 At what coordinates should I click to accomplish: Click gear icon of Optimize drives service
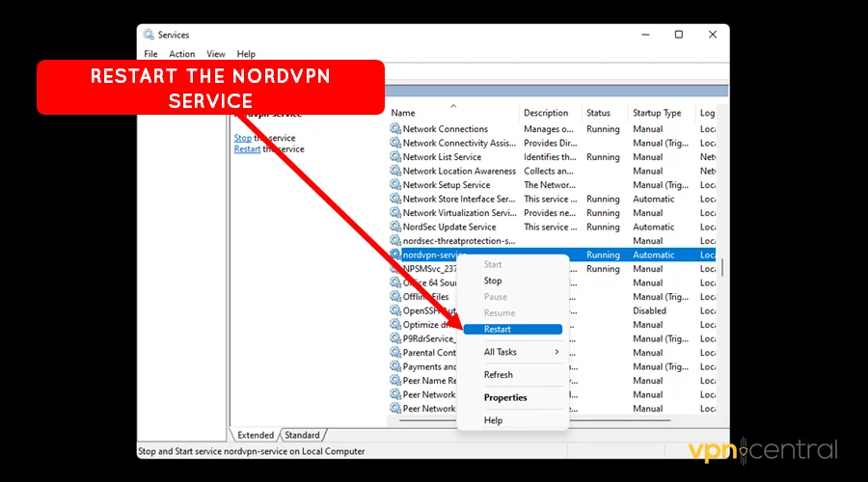pos(395,324)
